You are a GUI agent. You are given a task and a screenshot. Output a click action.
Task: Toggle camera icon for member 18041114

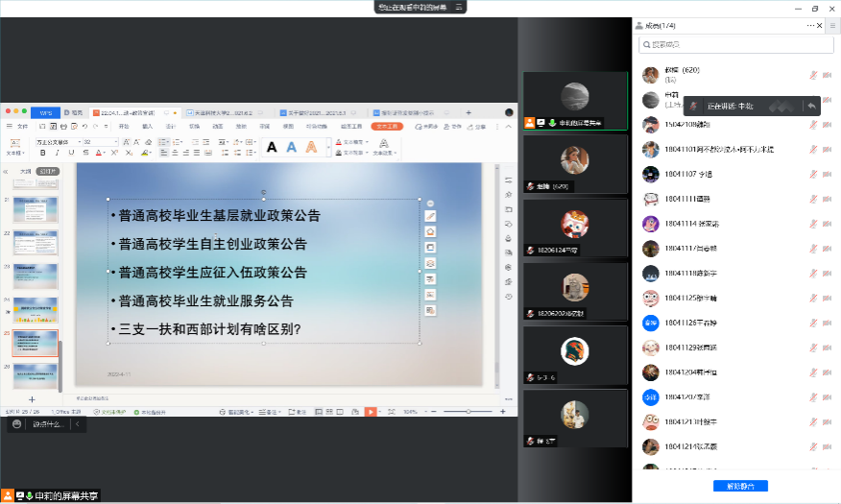[x=827, y=224]
